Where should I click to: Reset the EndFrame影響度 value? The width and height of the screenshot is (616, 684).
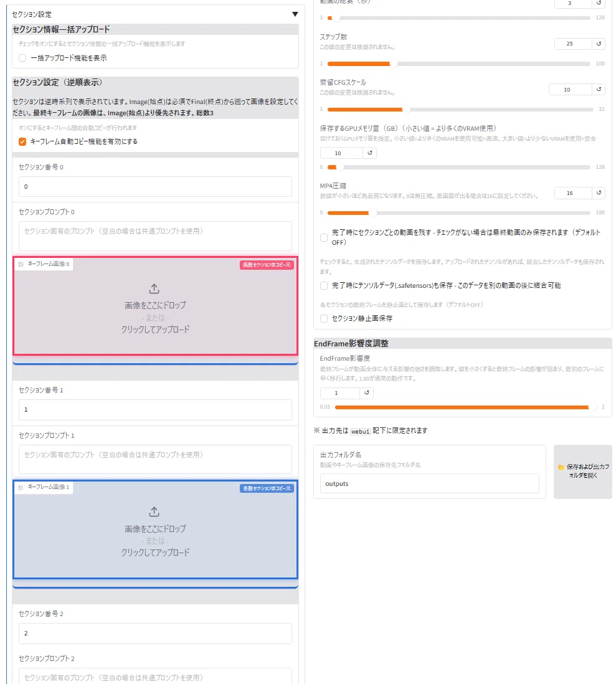pos(366,393)
